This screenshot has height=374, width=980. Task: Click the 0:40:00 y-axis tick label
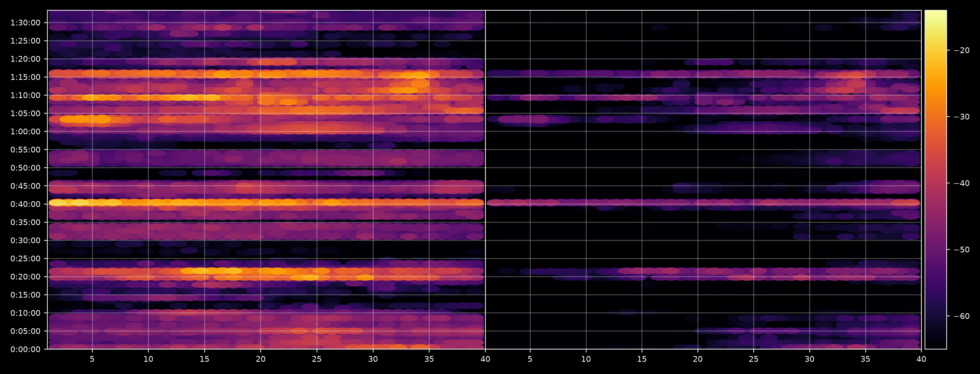[26, 204]
